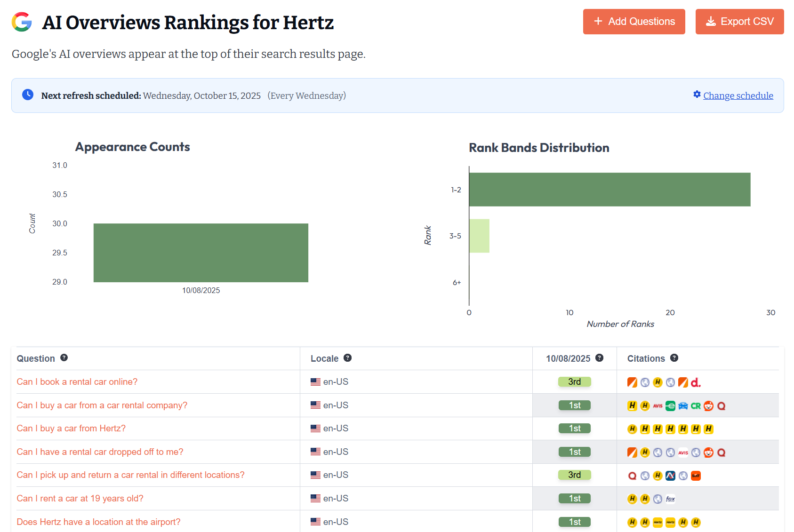This screenshot has width=794, height=532.
Task: Open the Change schedule link
Action: point(738,95)
